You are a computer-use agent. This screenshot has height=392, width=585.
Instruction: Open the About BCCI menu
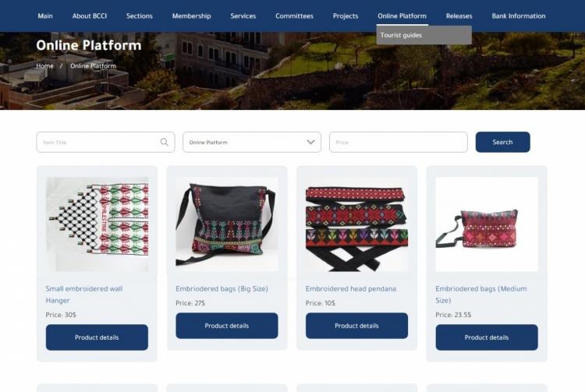click(90, 16)
